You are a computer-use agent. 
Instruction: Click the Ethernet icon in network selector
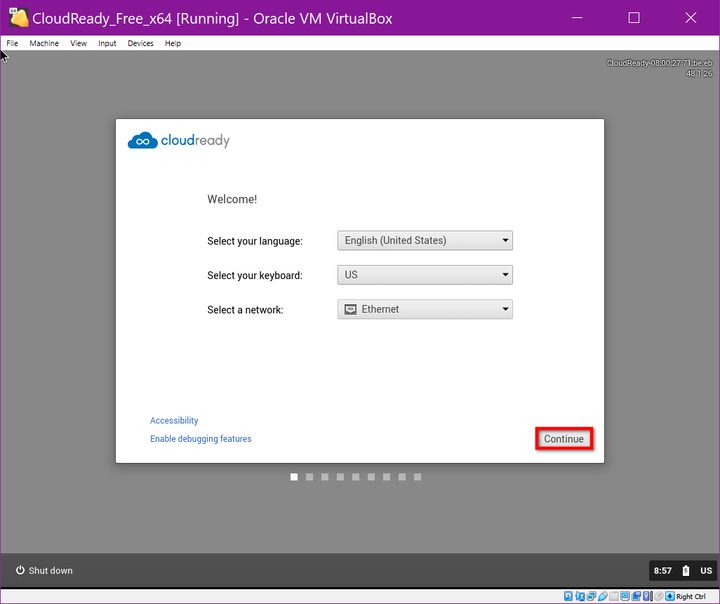[350, 309]
